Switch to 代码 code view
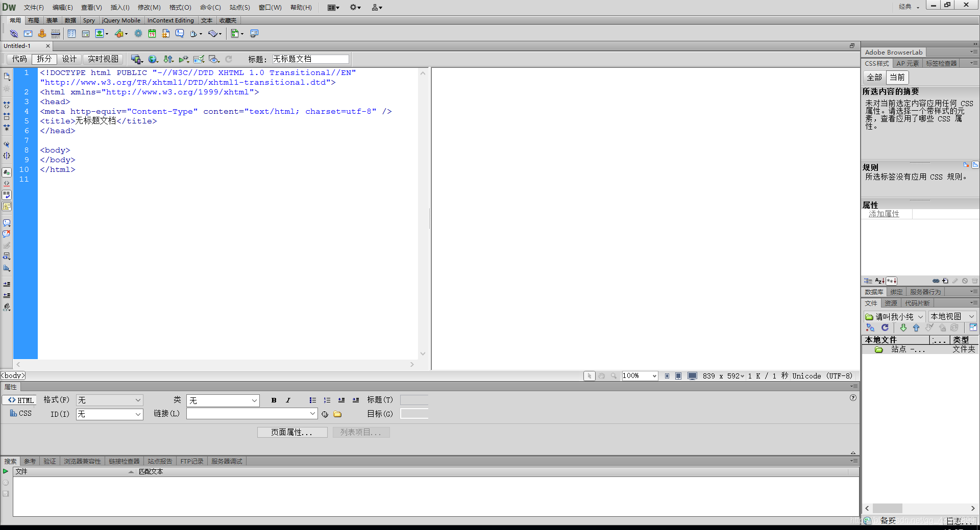 (19, 59)
